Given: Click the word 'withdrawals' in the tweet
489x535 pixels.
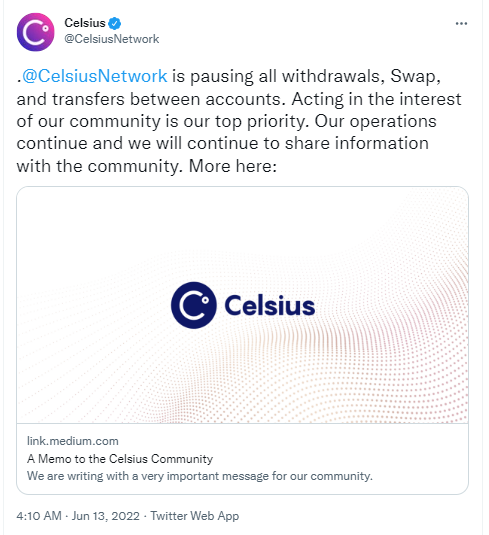Looking at the screenshot, I should (331, 76).
